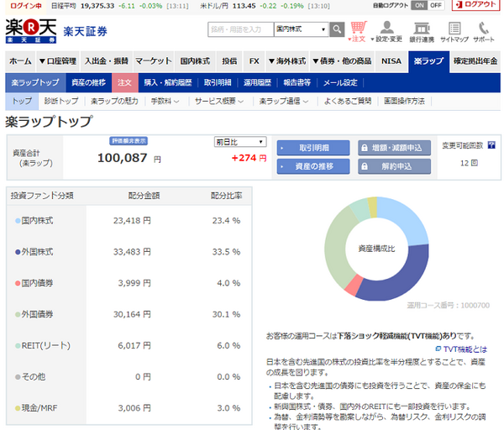Click the 資産の推移 blue button
The width and height of the screenshot is (504, 430).
pos(313,166)
